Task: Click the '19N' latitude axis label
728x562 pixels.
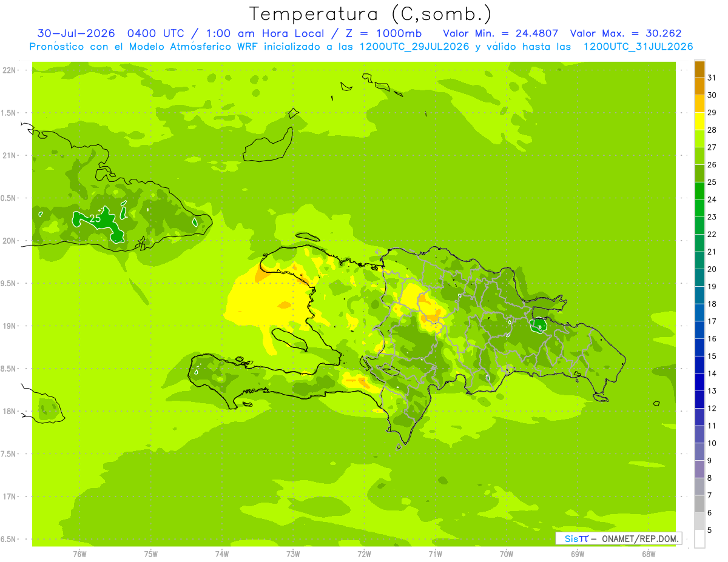Action: pos(10,326)
